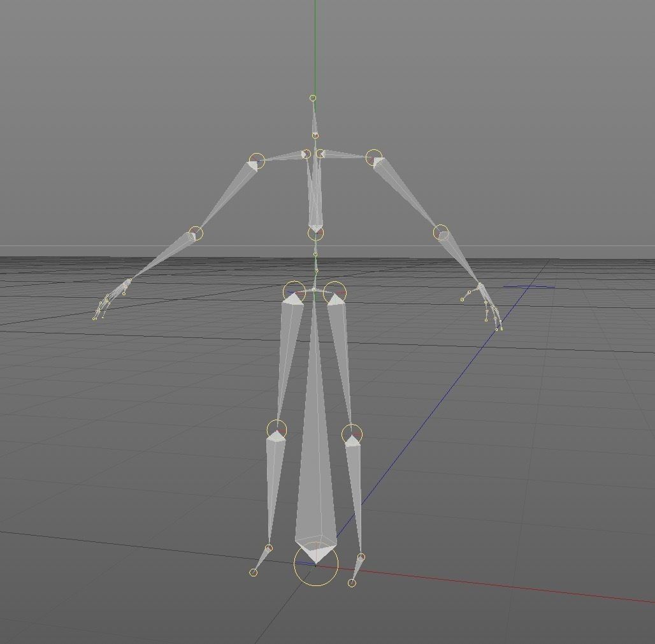Select the screen-right ankle joint

(x=361, y=557)
